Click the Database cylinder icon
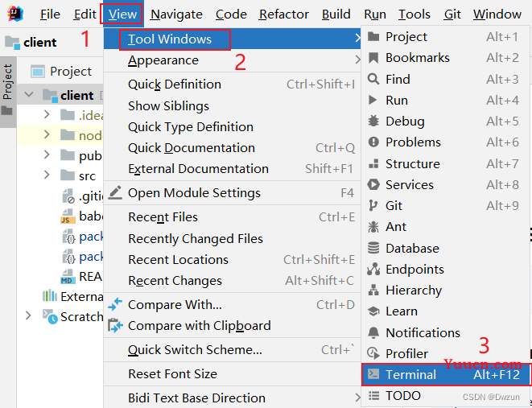Screen dimensions: 532x408 pos(373,248)
